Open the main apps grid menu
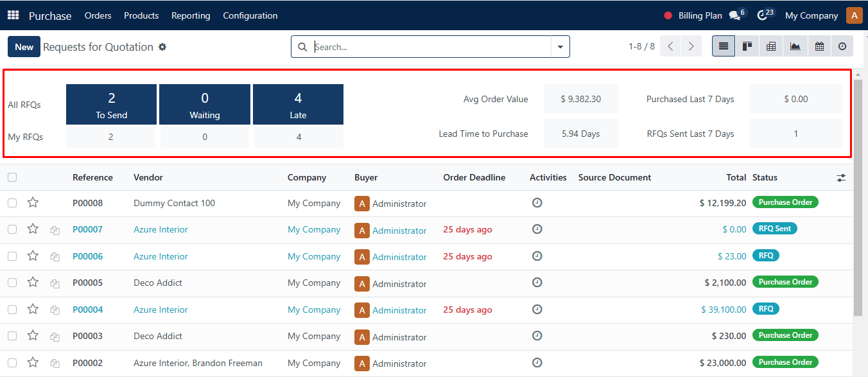Screen dimensions: 868x377 tap(13, 15)
